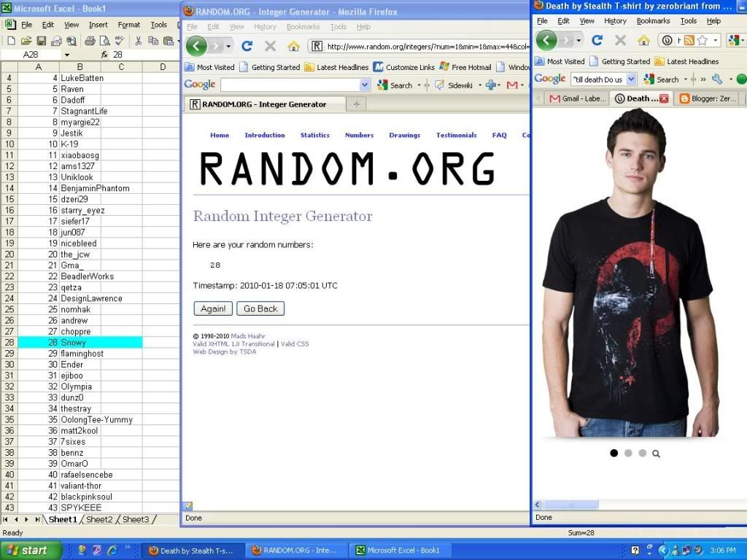Screen dimensions: 747x560
Task: Run the Excel spelling check icon
Action: tap(120, 41)
